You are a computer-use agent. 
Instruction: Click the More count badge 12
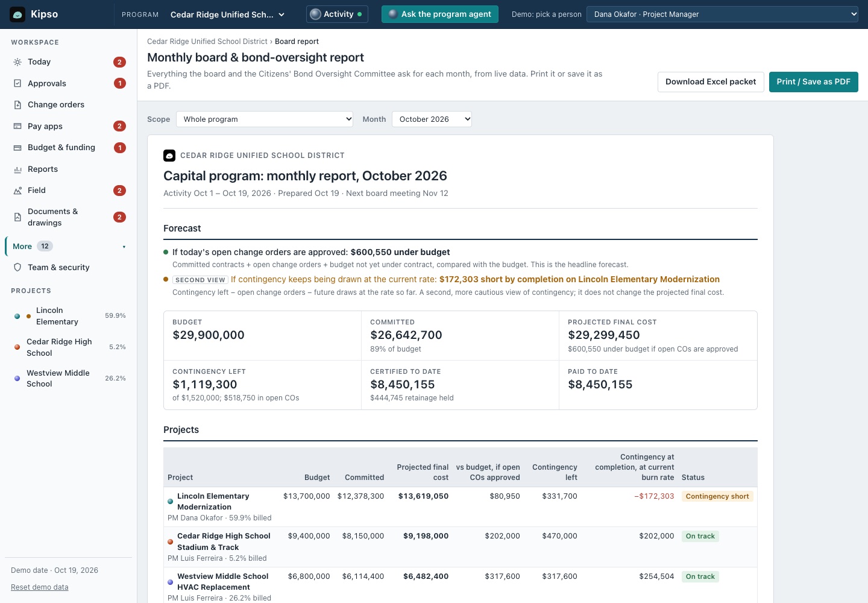45,246
